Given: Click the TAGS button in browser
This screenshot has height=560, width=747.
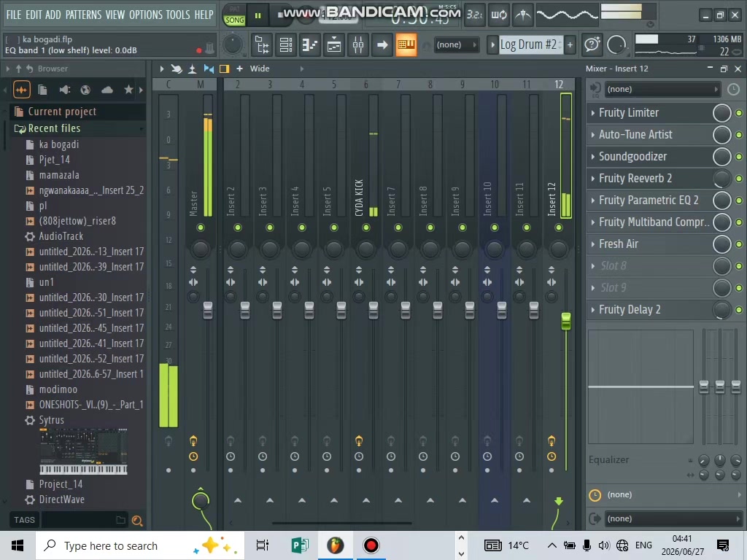Looking at the screenshot, I should point(24,520).
